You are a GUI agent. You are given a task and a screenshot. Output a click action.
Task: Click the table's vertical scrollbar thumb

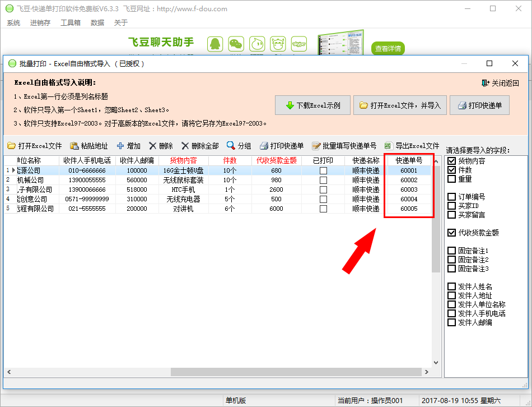click(436, 219)
